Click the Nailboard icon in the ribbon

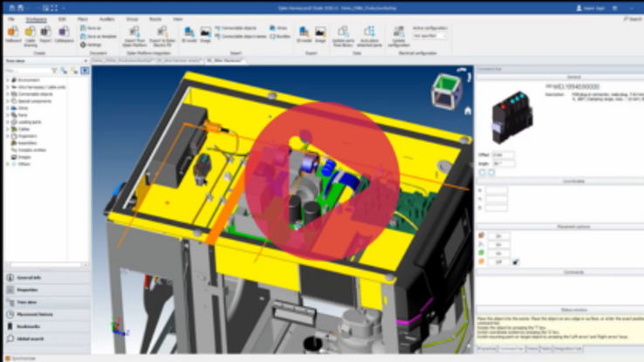pyautogui.click(x=12, y=33)
